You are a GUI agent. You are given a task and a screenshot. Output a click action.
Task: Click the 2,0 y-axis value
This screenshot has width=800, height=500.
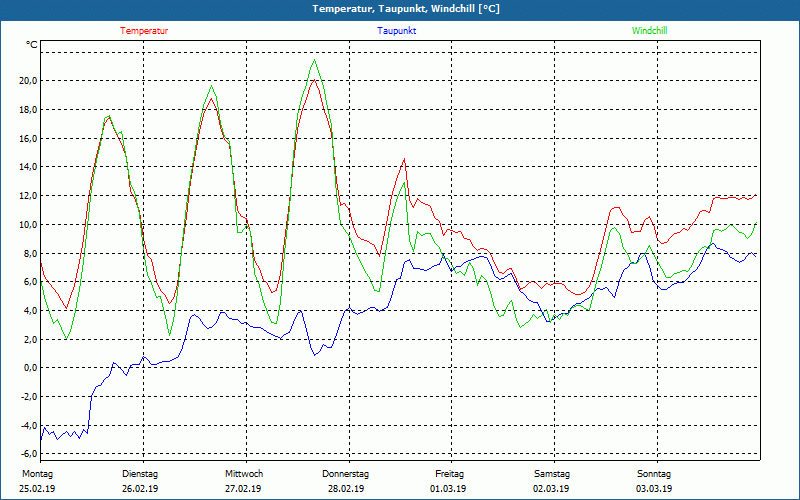click(29, 339)
